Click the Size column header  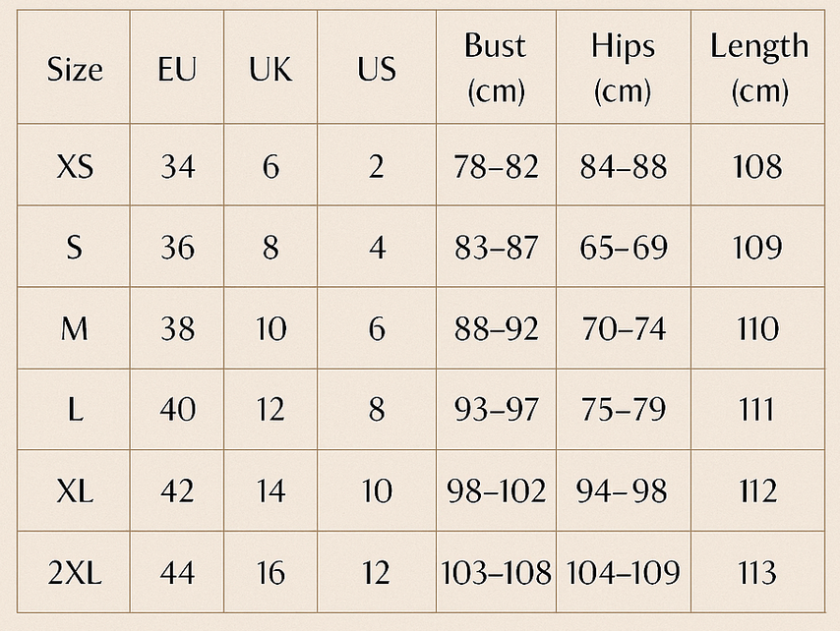75,70
